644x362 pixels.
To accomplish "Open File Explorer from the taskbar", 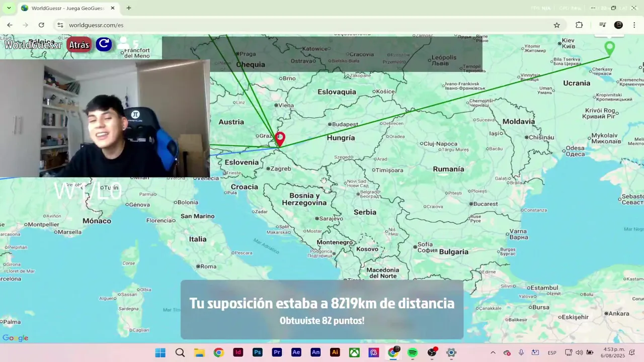I will coord(199,352).
